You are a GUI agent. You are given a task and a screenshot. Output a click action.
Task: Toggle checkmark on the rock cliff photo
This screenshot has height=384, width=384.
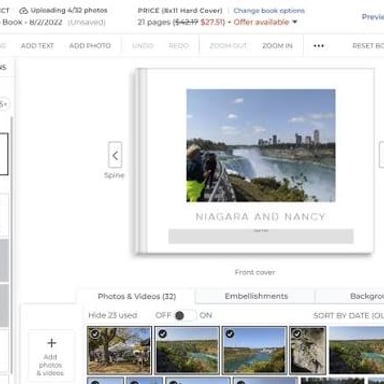click(297, 334)
